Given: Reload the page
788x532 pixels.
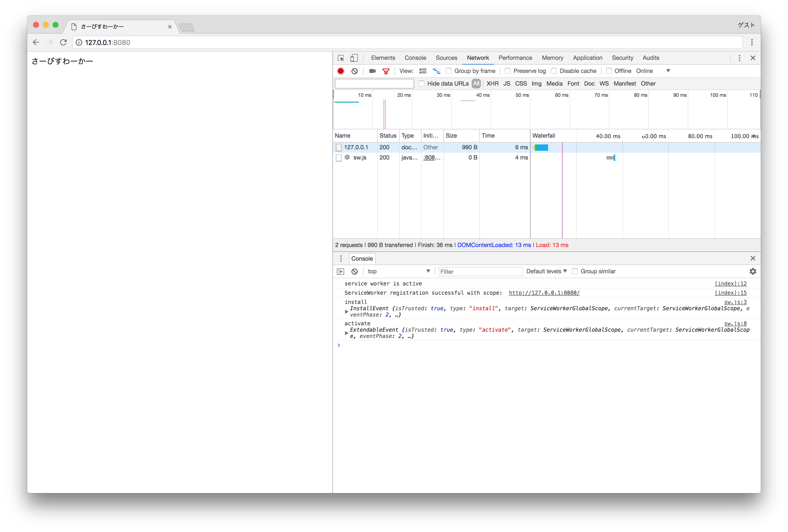Looking at the screenshot, I should point(64,42).
